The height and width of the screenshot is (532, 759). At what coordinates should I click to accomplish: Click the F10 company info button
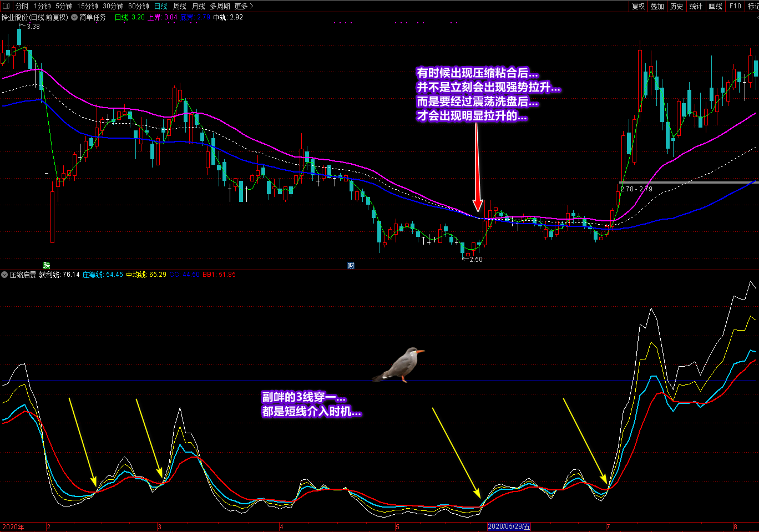[735, 6]
